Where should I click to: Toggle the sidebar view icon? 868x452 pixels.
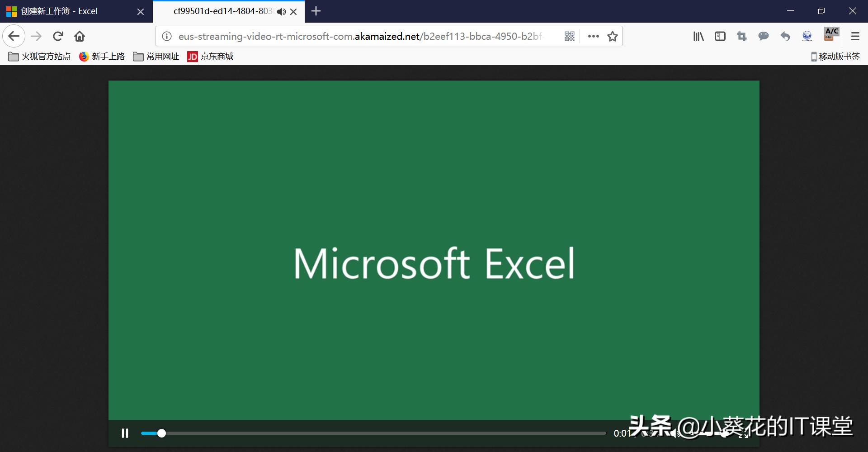720,36
